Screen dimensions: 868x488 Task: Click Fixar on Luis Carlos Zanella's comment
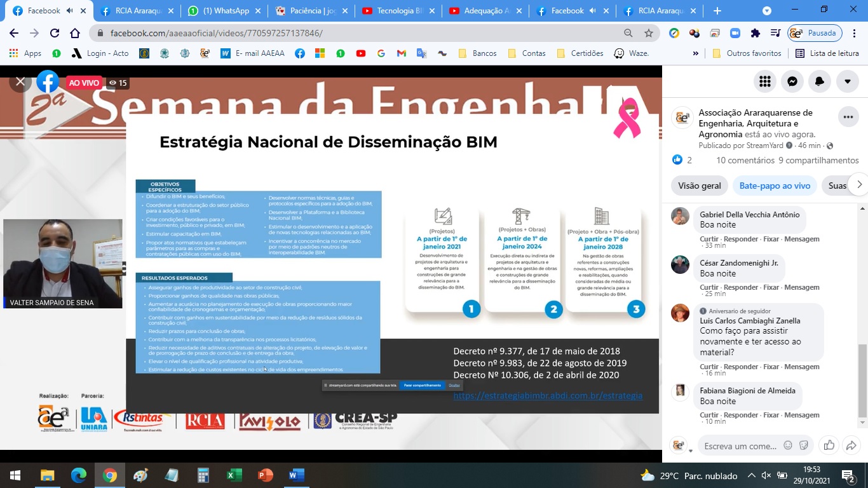pyautogui.click(x=771, y=367)
